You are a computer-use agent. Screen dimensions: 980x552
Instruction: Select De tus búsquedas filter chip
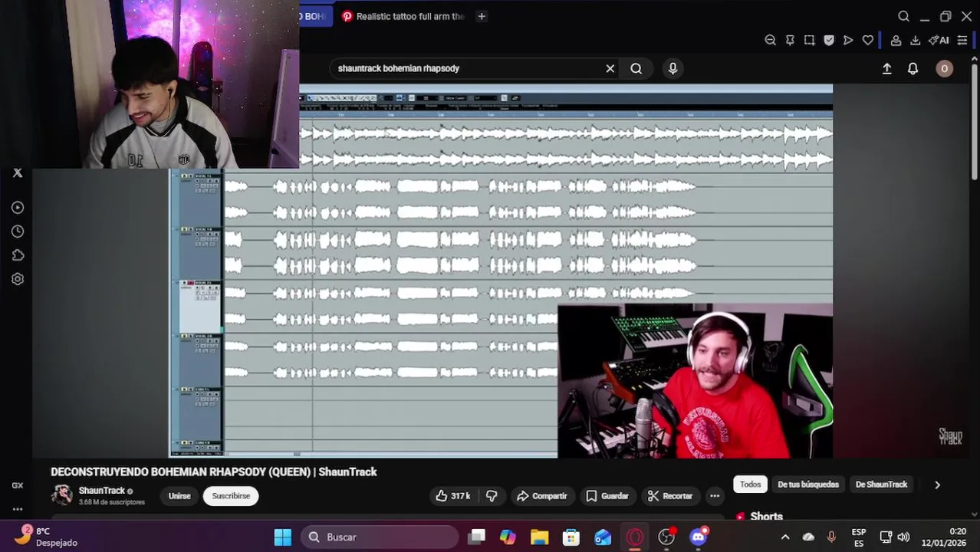808,485
